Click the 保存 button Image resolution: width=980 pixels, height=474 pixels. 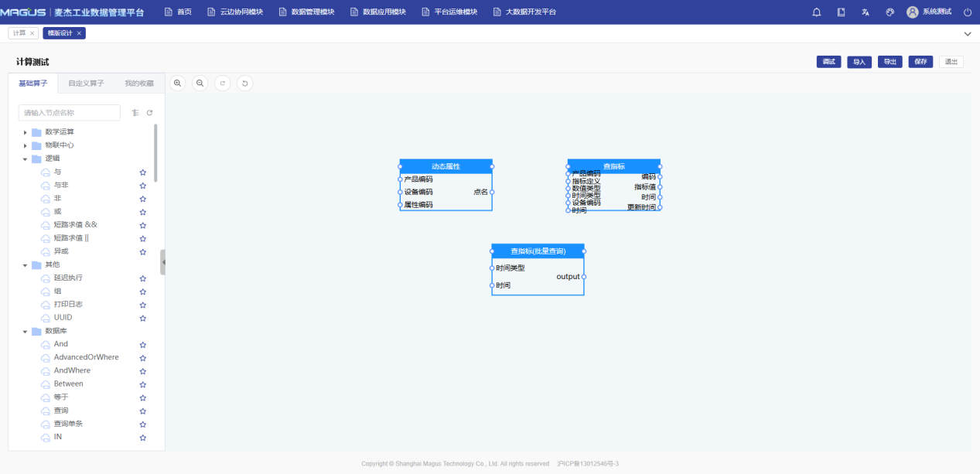pyautogui.click(x=920, y=62)
